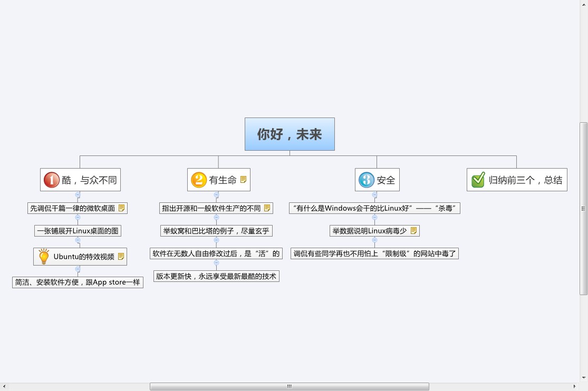588x391 pixels.
Task: Click the red number 1 priority marker
Action: pos(52,180)
